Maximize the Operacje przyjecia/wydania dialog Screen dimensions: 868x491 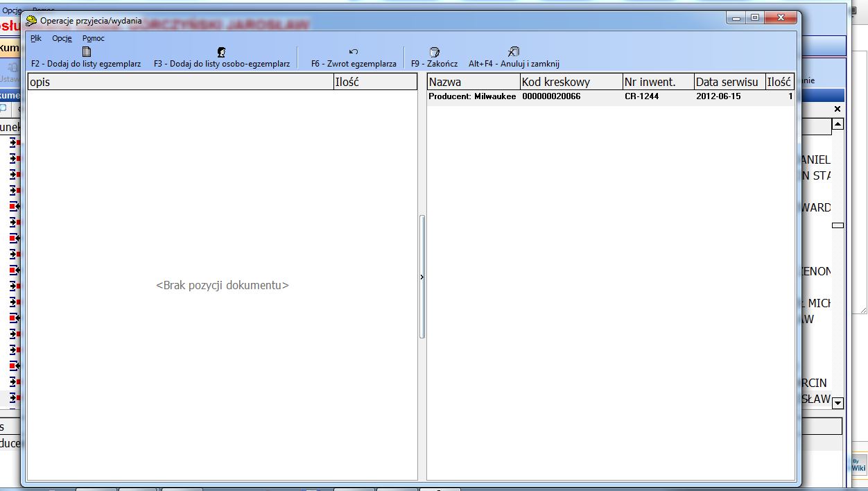pos(755,17)
